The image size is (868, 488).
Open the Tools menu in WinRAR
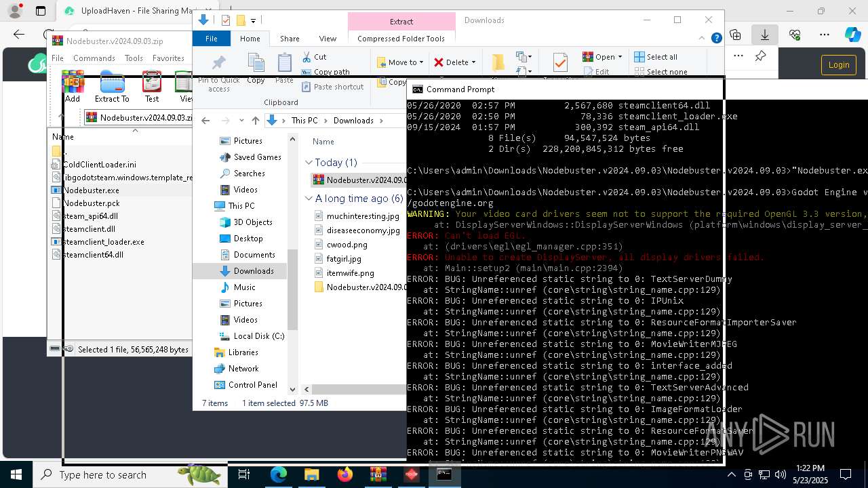(x=134, y=58)
